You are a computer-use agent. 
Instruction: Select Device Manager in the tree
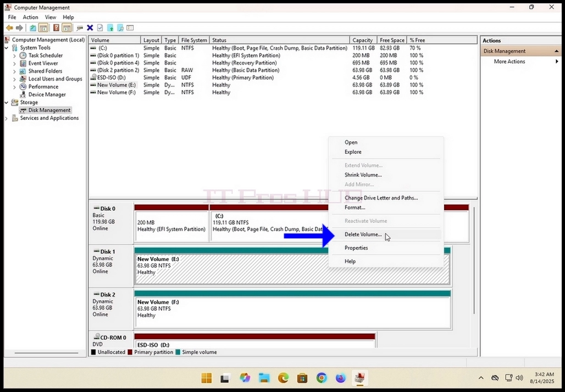pos(47,94)
